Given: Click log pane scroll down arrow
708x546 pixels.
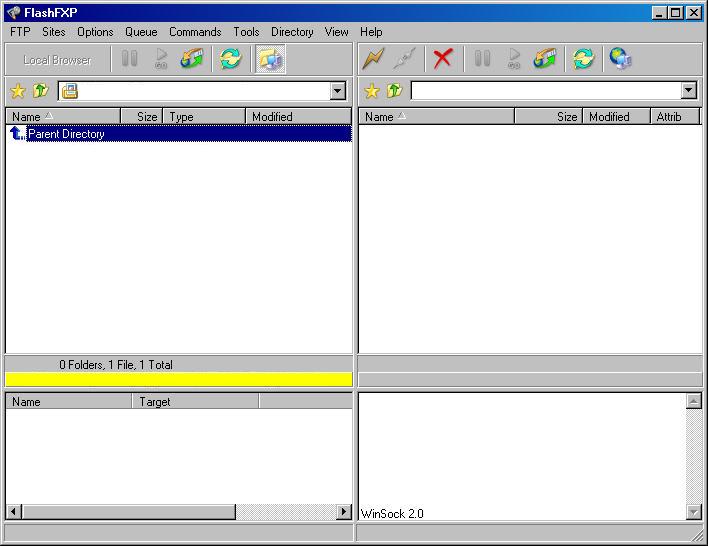Looking at the screenshot, I should tap(694, 512).
